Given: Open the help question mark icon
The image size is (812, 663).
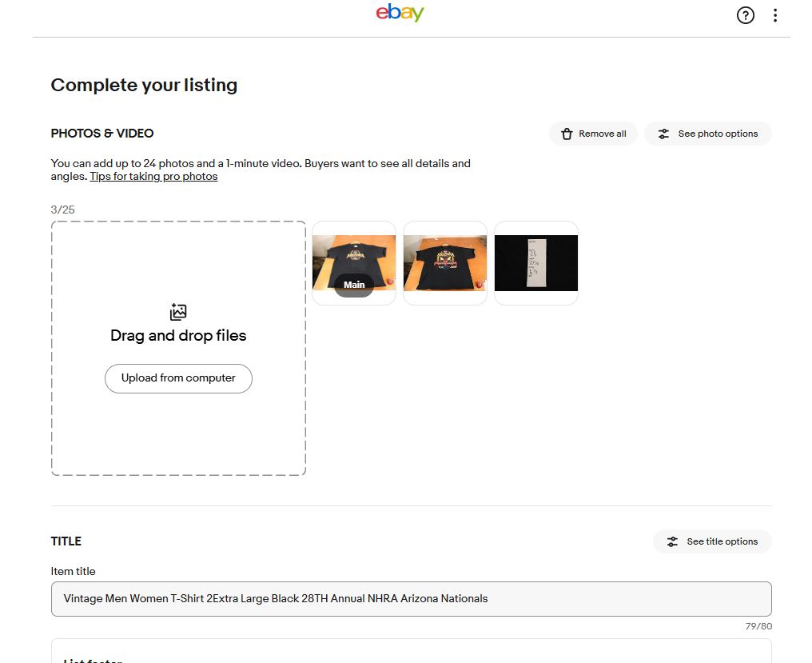Looking at the screenshot, I should [745, 15].
